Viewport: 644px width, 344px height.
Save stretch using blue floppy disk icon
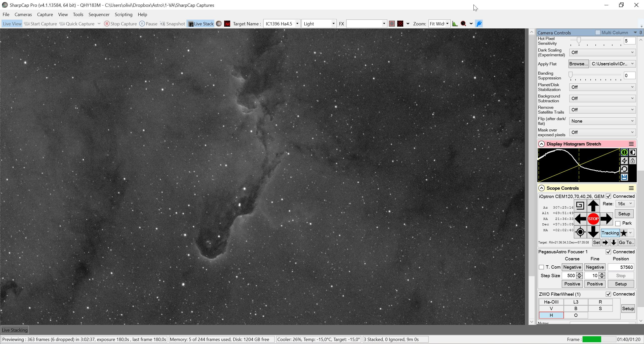tap(624, 177)
